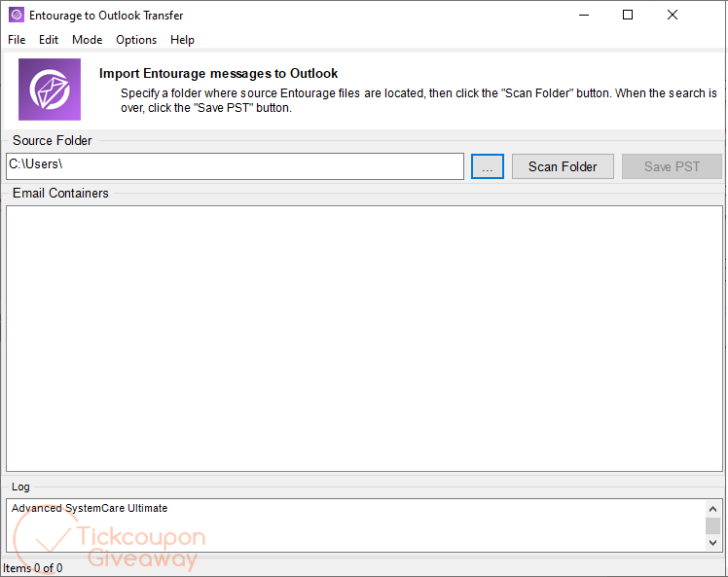Click the Log scrollbar thumb
The image size is (728, 577).
click(712, 526)
